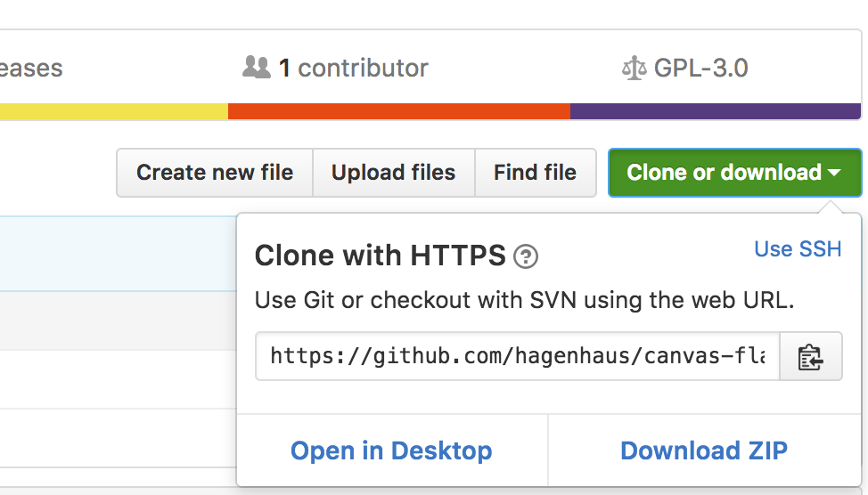
Task: Open the releases link
Action: point(31,68)
